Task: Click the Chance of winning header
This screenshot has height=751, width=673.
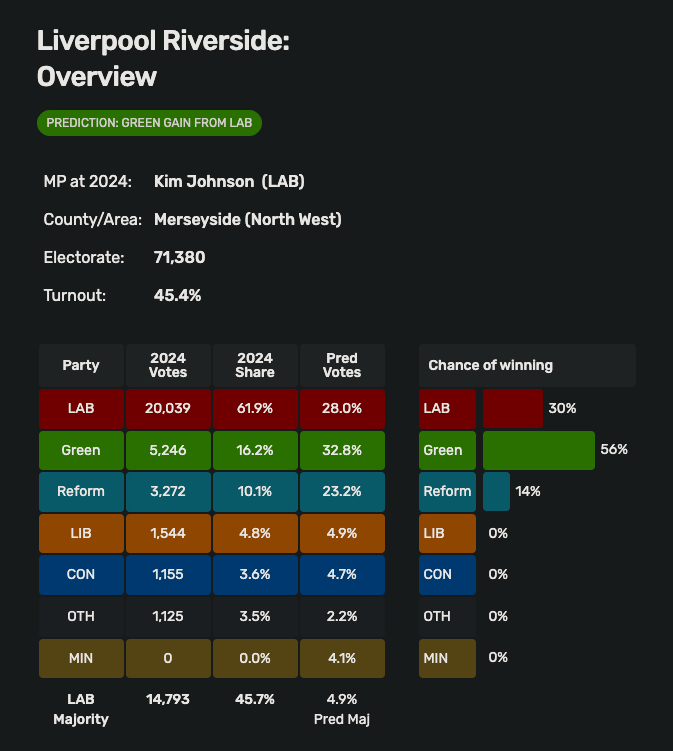Action: click(x=527, y=365)
